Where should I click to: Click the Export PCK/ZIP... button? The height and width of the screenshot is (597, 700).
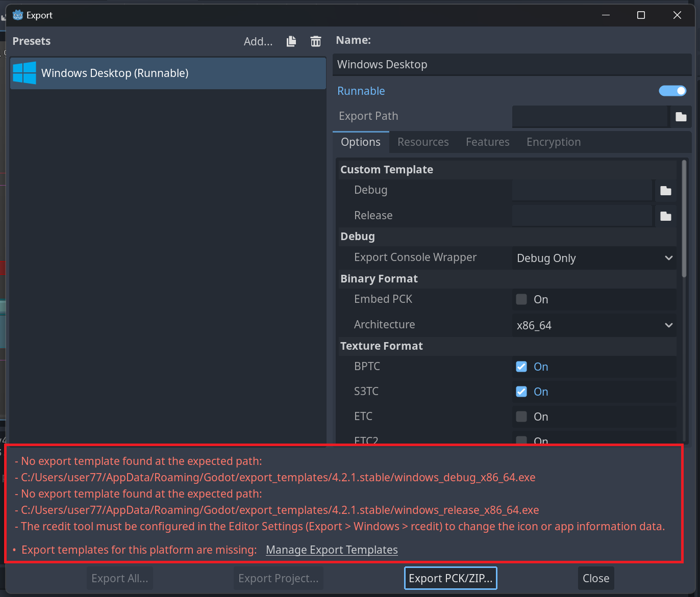tap(451, 578)
